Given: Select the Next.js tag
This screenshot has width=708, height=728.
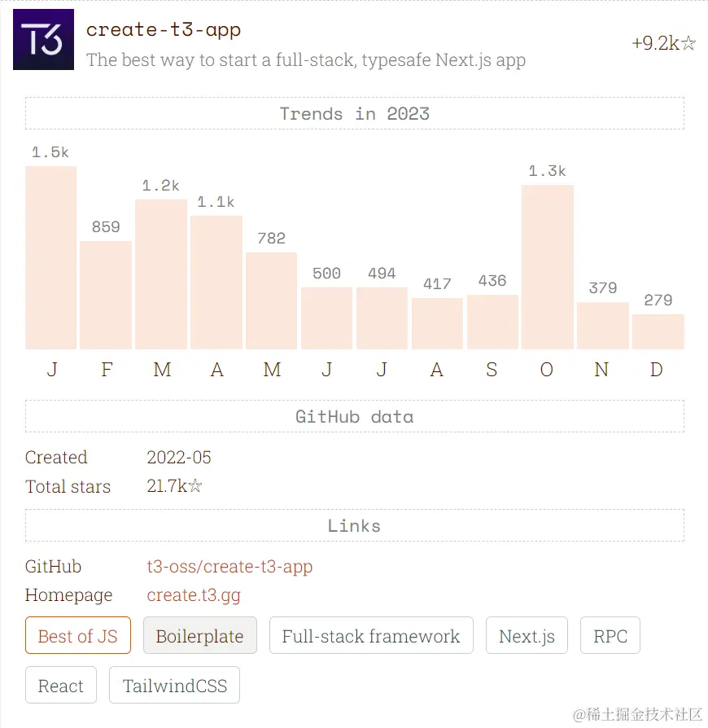Looking at the screenshot, I should pos(527,636).
